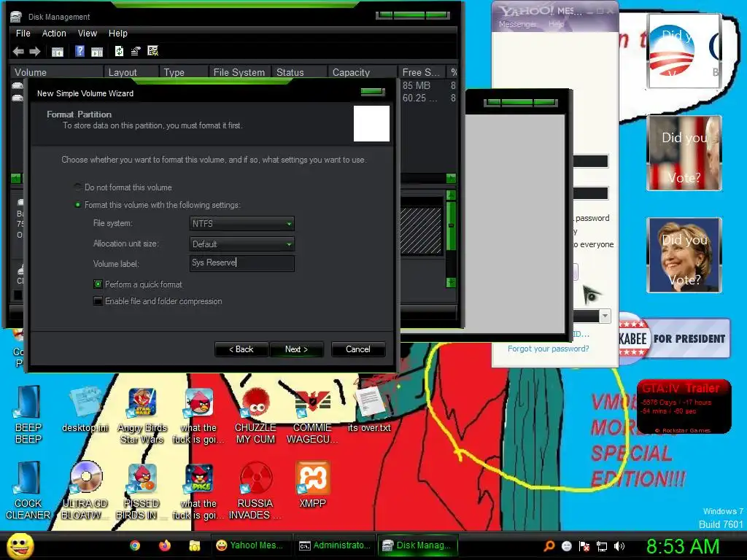Image resolution: width=747 pixels, height=560 pixels.
Task: Open the Action Center flag tray icon
Action: tap(584, 546)
